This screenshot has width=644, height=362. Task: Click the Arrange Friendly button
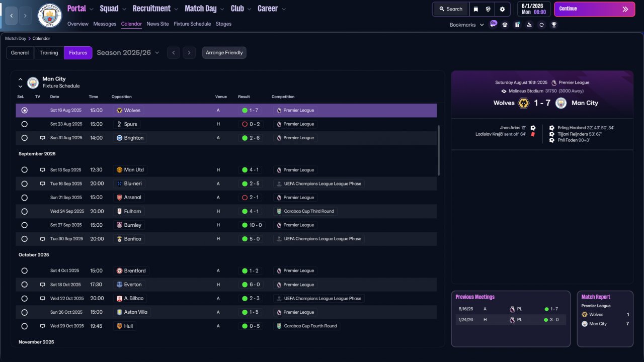(x=224, y=53)
